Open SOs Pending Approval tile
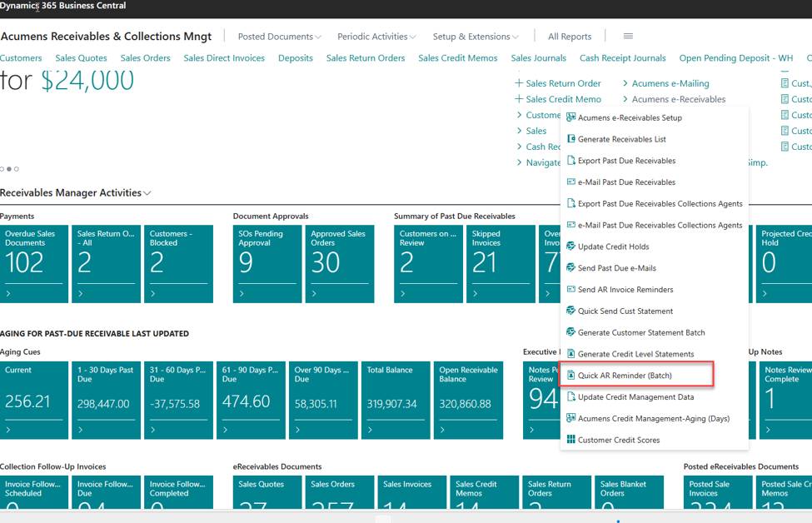812x523 pixels. (267, 263)
